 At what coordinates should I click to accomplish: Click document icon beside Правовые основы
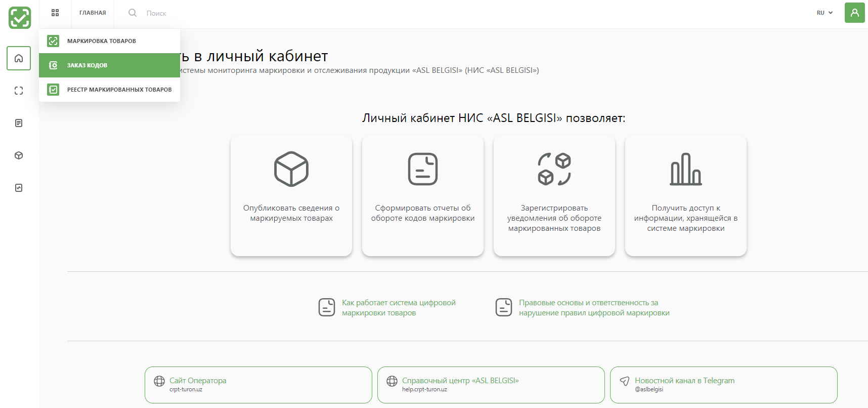[504, 307]
